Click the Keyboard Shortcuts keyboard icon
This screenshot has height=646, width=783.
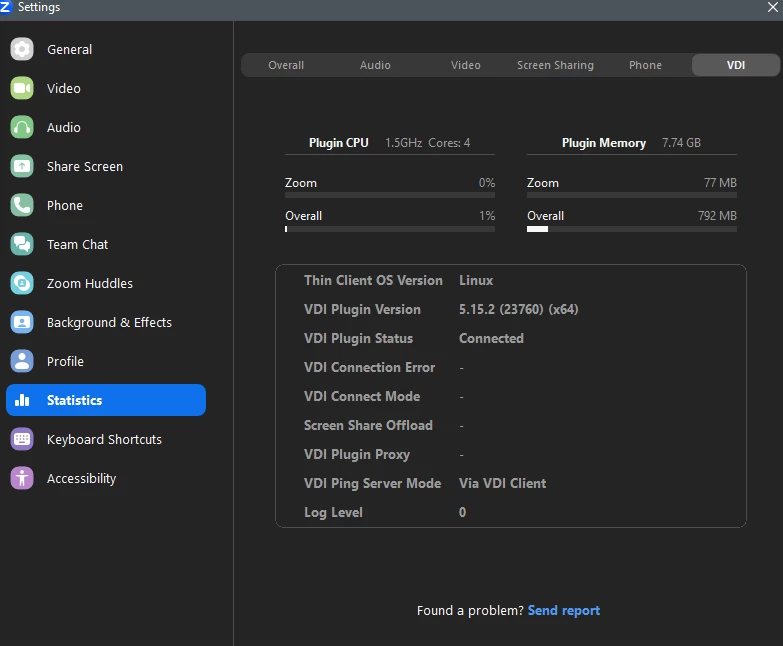(22, 439)
